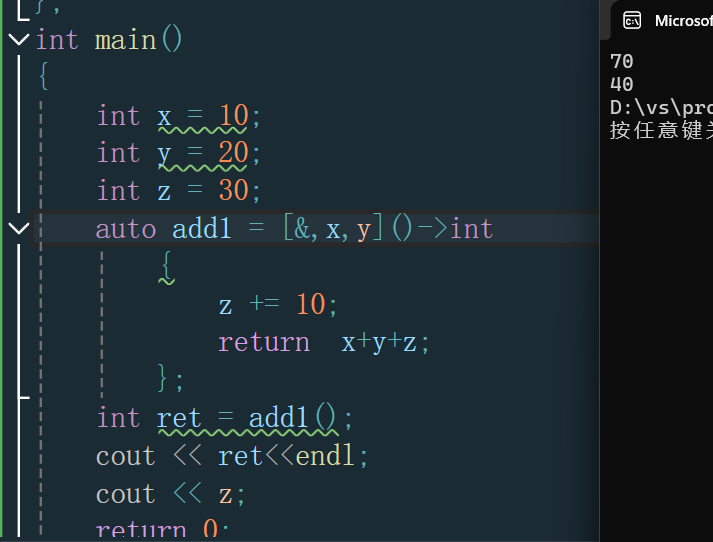Click the 'ret' variable in 'int ret = add1();'
This screenshot has width=713, height=542.
click(x=179, y=418)
